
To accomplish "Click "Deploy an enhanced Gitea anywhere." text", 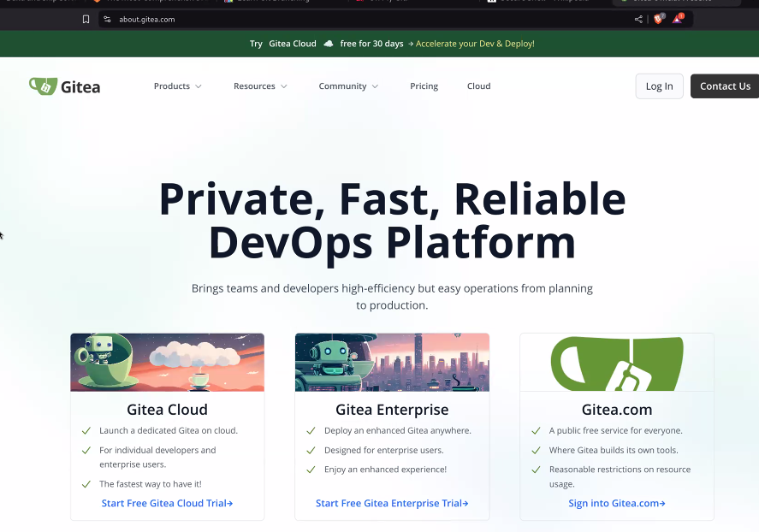I will pyautogui.click(x=398, y=430).
